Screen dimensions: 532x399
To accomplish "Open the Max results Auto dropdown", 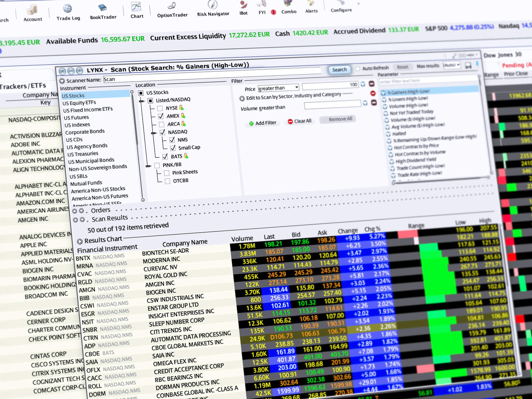I will (451, 65).
